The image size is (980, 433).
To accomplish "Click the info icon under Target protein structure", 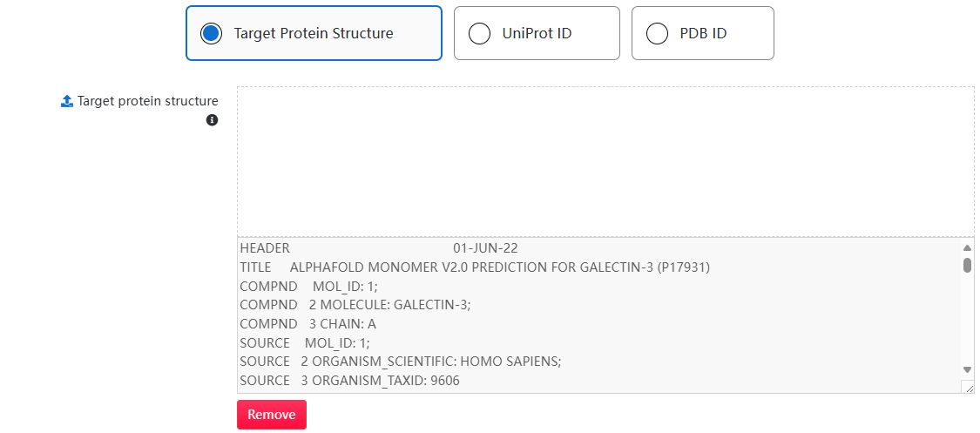I will click(212, 120).
